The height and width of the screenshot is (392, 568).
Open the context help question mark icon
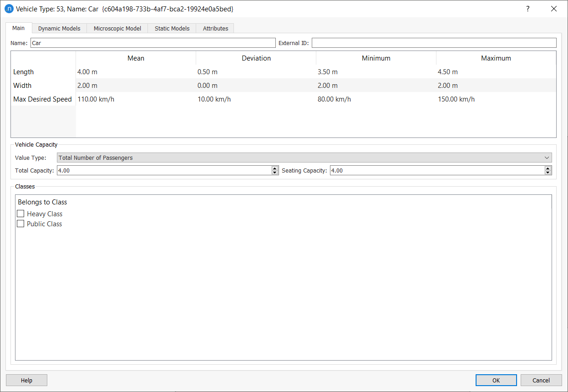point(527,9)
